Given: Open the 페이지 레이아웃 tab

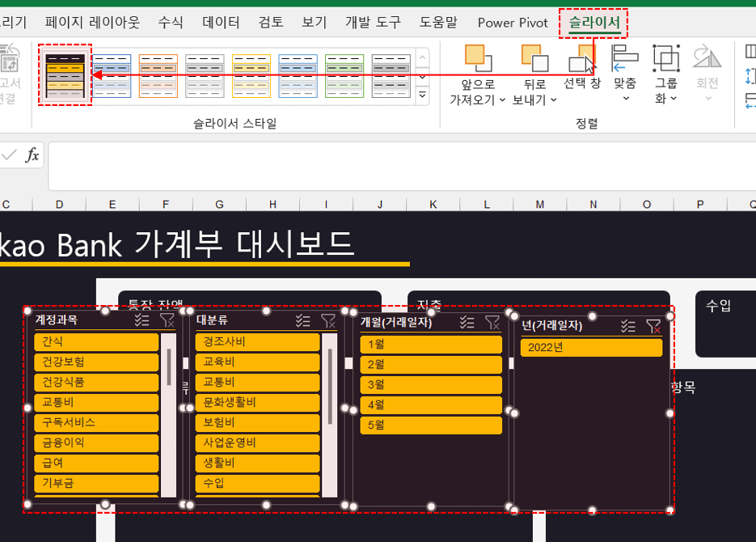Looking at the screenshot, I should 92,22.
